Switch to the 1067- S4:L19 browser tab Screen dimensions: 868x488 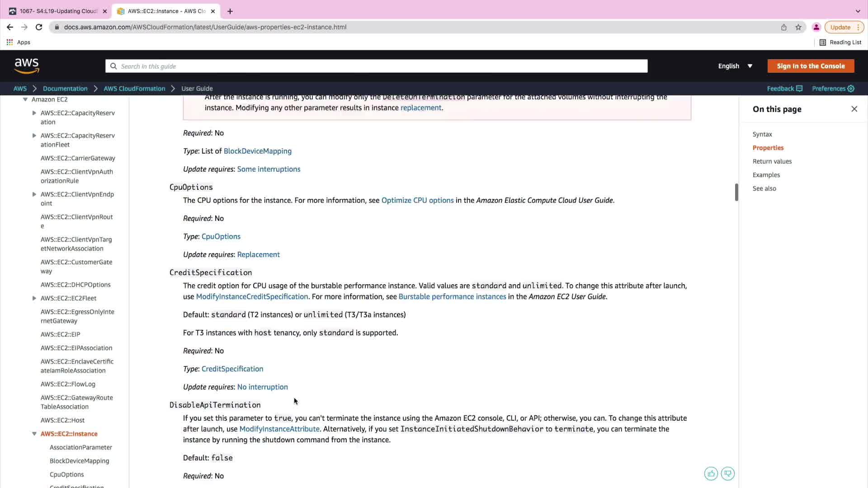[58, 11]
